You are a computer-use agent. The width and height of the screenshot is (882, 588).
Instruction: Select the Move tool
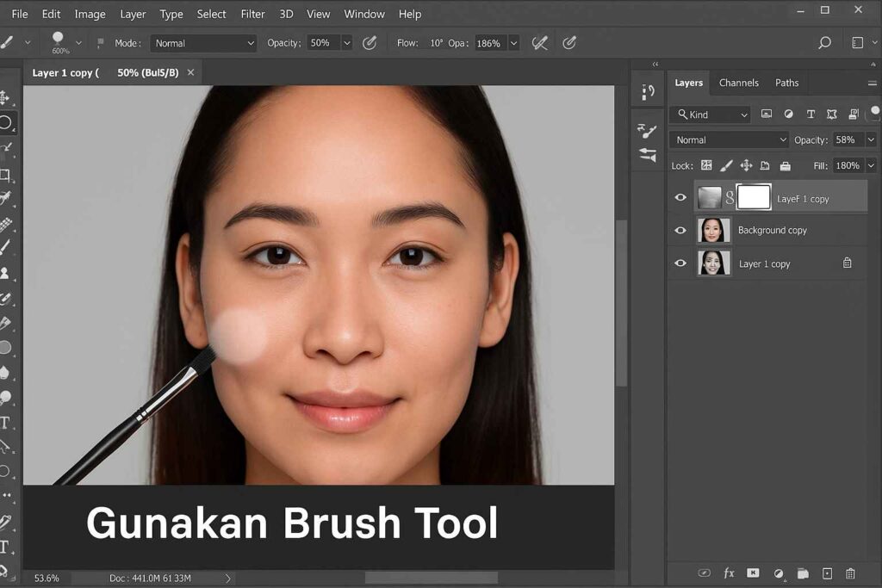tap(5, 98)
